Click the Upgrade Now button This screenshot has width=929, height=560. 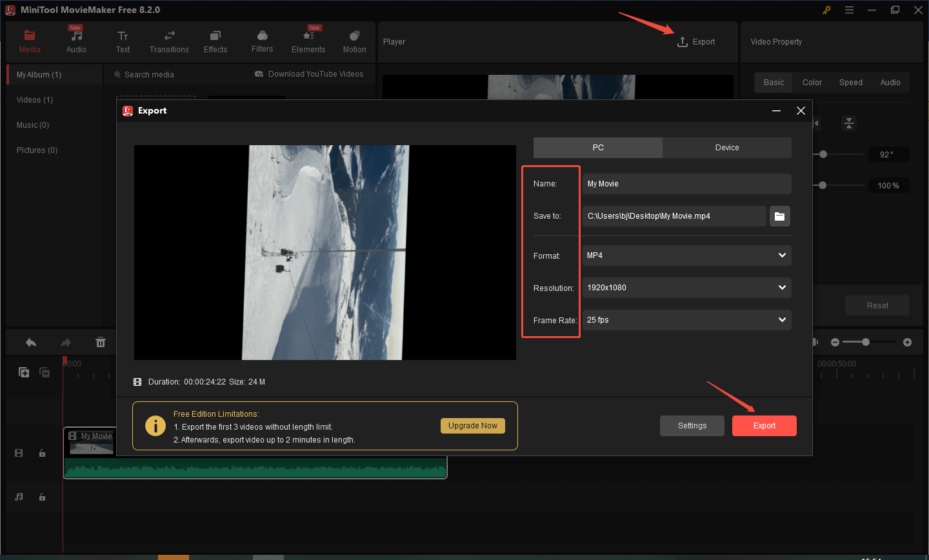[473, 426]
